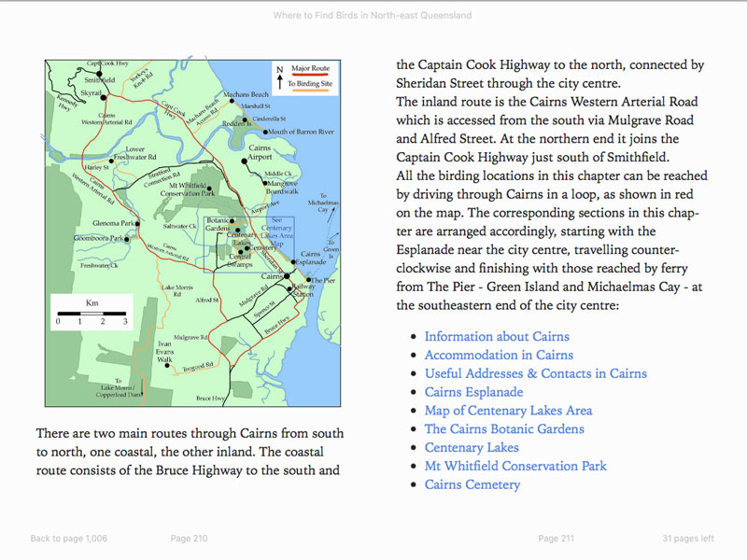Click Back to page 1,006
Viewport: 747px width, 560px height.
point(69,539)
